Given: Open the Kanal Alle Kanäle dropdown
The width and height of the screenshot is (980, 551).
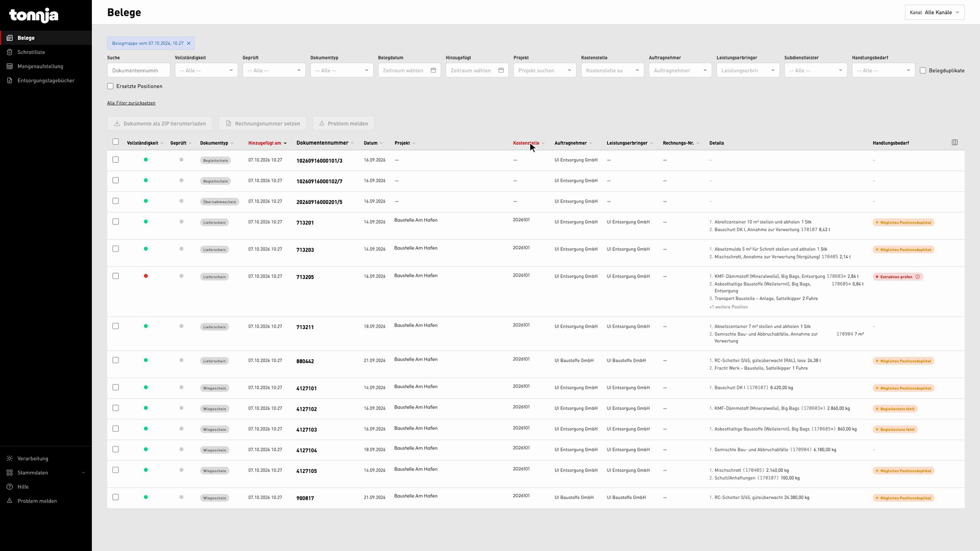Looking at the screenshot, I should [935, 12].
